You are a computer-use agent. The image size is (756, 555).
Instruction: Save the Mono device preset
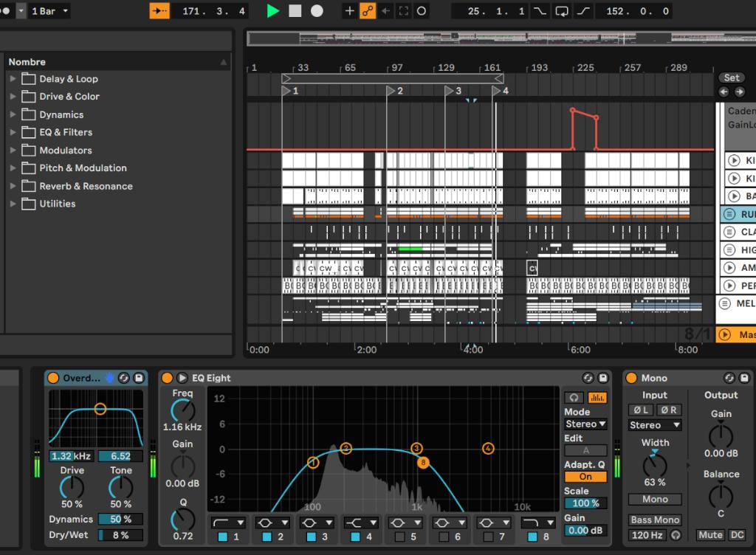click(744, 379)
